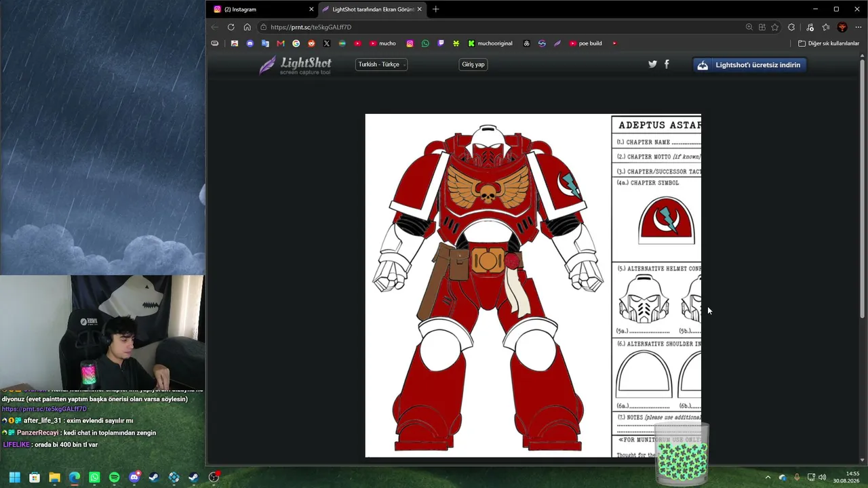Image resolution: width=868 pixels, height=488 pixels.
Task: Open the muchooriginal Kick bookmark
Action: click(x=490, y=43)
